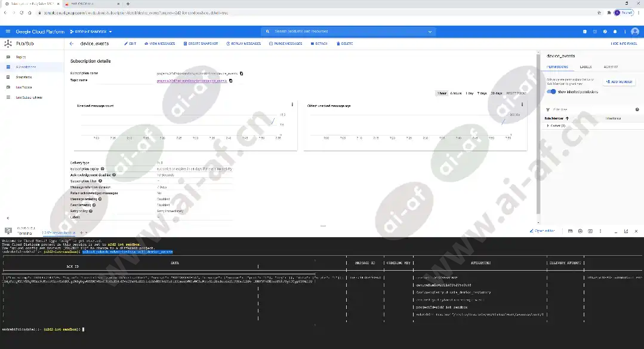Open Snapshots in Pub/Sub sidebar
644x349 pixels.
[x=23, y=77]
